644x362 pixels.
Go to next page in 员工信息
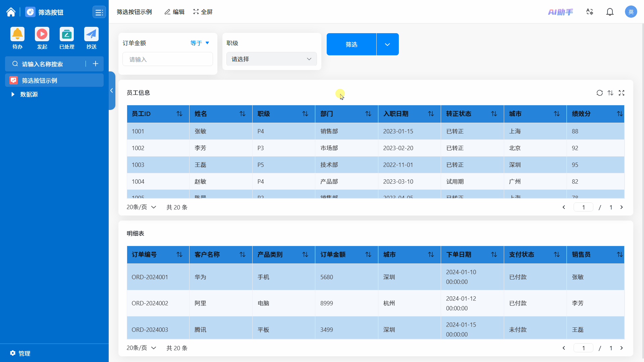(622, 207)
